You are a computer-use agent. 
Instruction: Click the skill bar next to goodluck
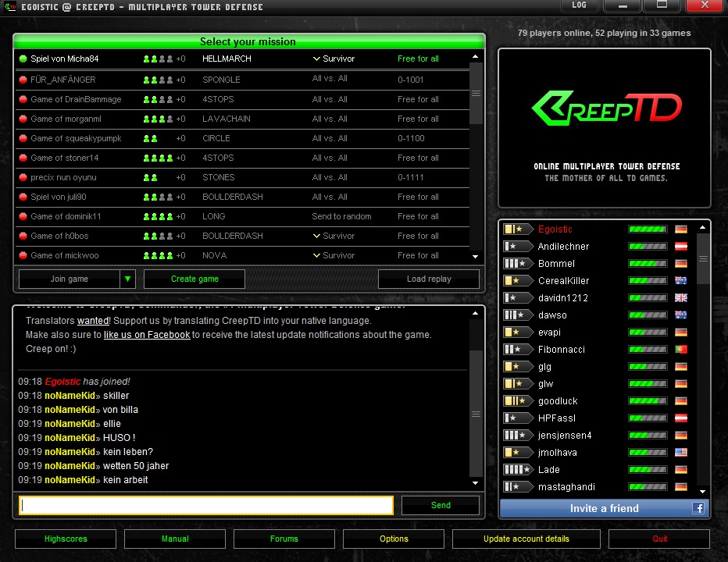648,401
